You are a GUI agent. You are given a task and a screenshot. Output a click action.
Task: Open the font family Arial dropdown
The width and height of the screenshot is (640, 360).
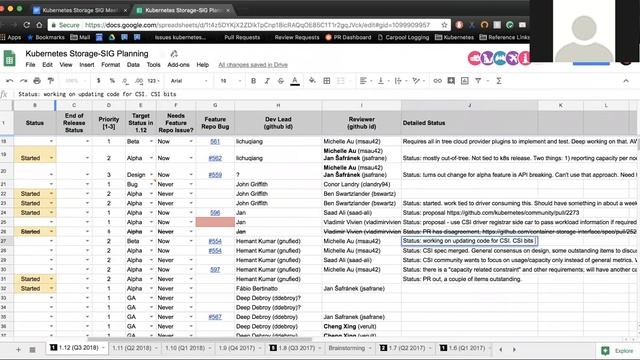pyautogui.click(x=189, y=81)
